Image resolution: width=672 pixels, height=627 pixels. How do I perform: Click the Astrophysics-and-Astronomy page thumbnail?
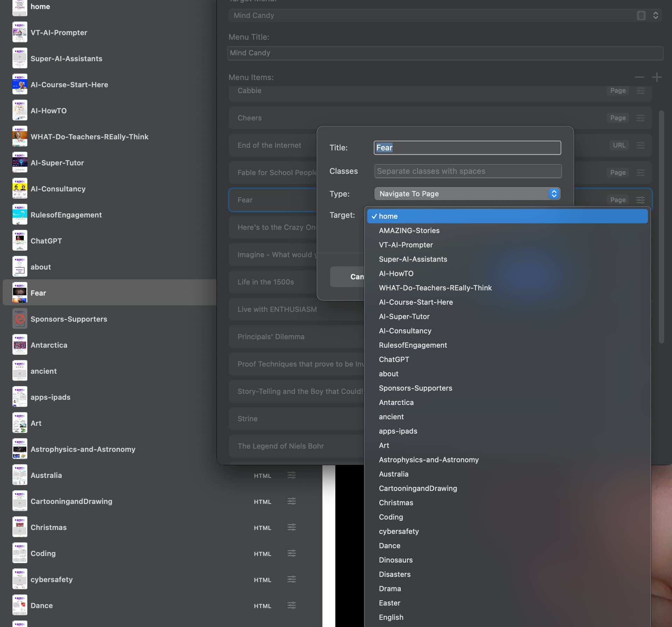pyautogui.click(x=20, y=449)
